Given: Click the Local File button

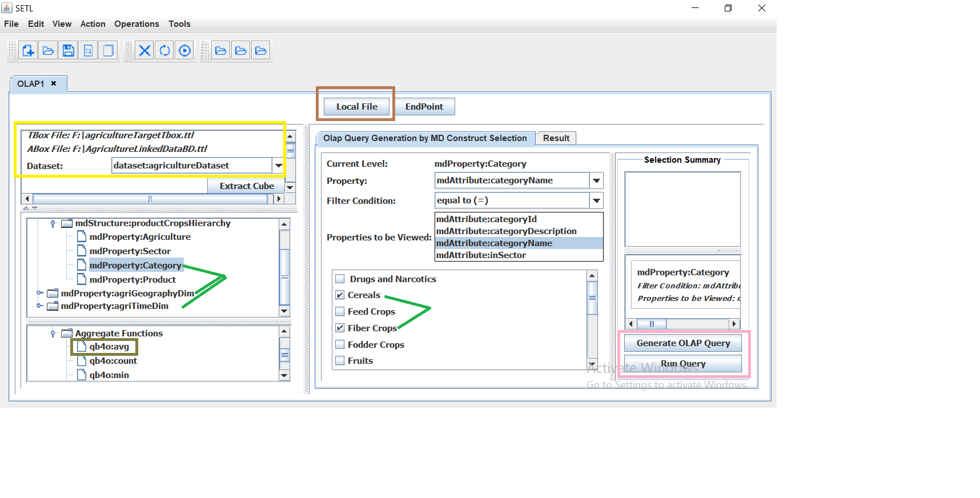Looking at the screenshot, I should click(357, 107).
